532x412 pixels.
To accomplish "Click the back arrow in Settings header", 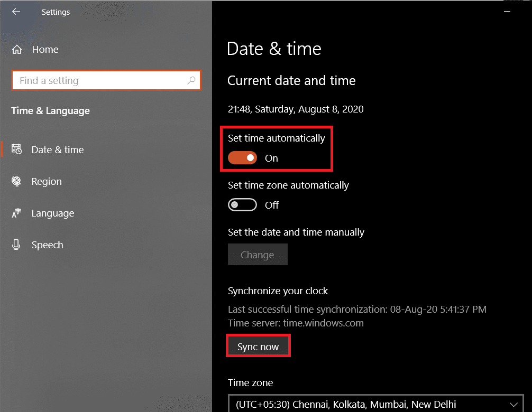I will point(16,11).
